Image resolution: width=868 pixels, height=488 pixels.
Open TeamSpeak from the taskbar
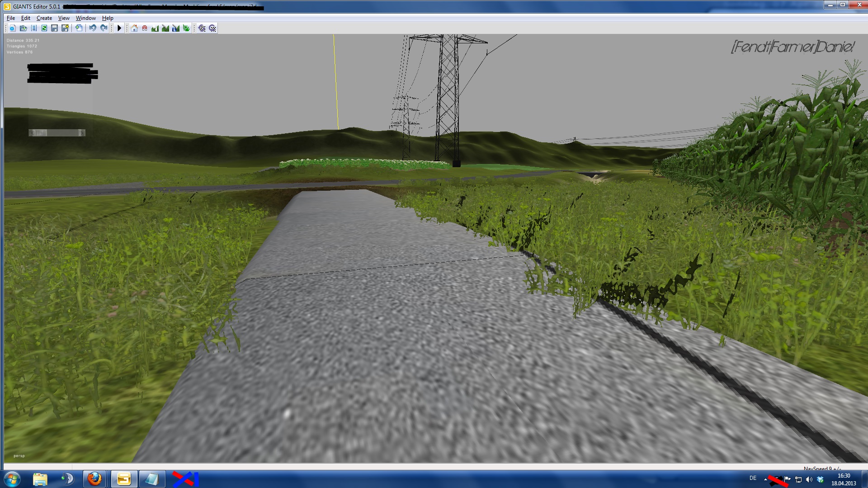click(x=67, y=479)
